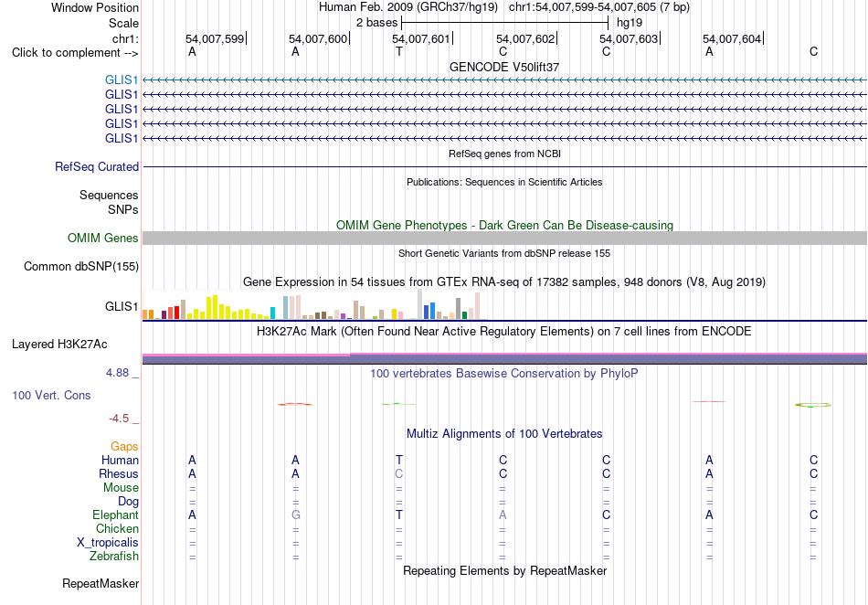Click the GTEx Gene Expression title text
Screen dimensions: 868x605
pos(504,282)
